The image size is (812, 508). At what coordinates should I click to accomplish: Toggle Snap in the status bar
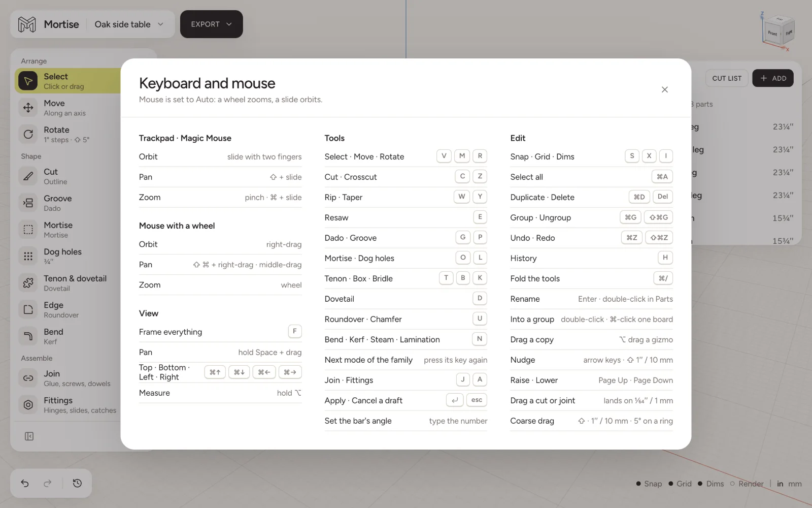tap(649, 484)
